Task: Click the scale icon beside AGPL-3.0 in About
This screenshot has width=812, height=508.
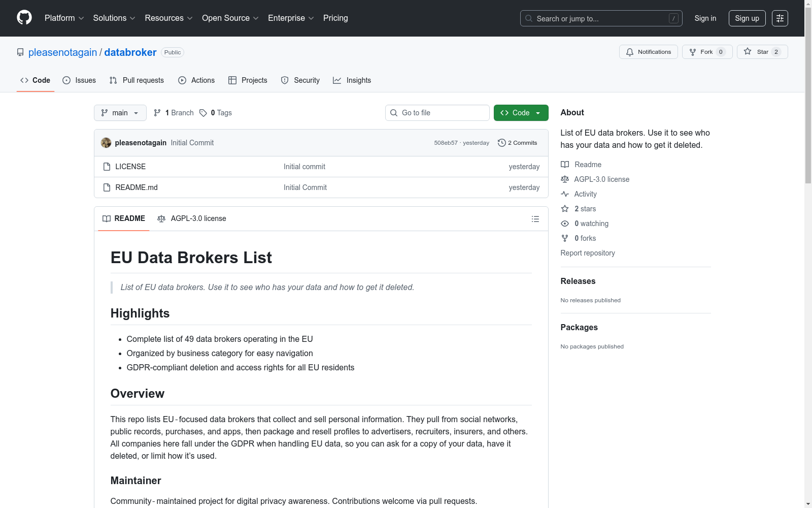Action: (x=565, y=179)
